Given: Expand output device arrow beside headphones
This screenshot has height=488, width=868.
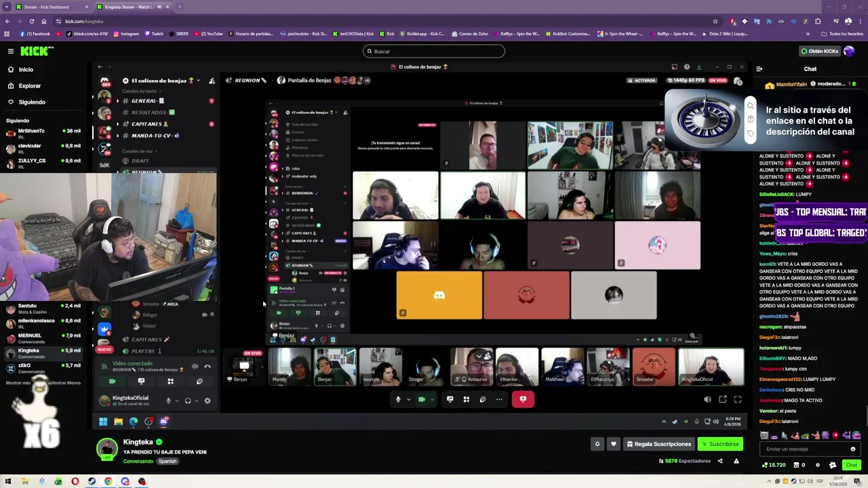Looking at the screenshot, I should pyautogui.click(x=197, y=401).
